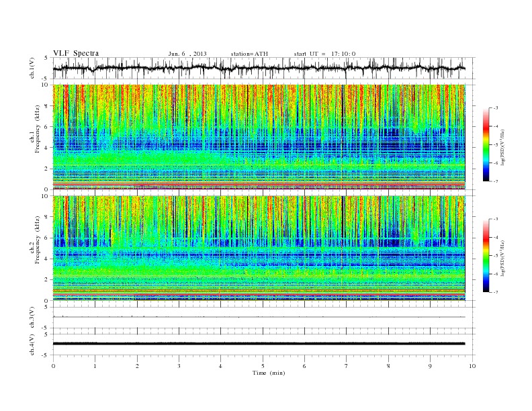Click the "ch.3(V)" axis label
Screen dimensions: 532x411
[32, 318]
